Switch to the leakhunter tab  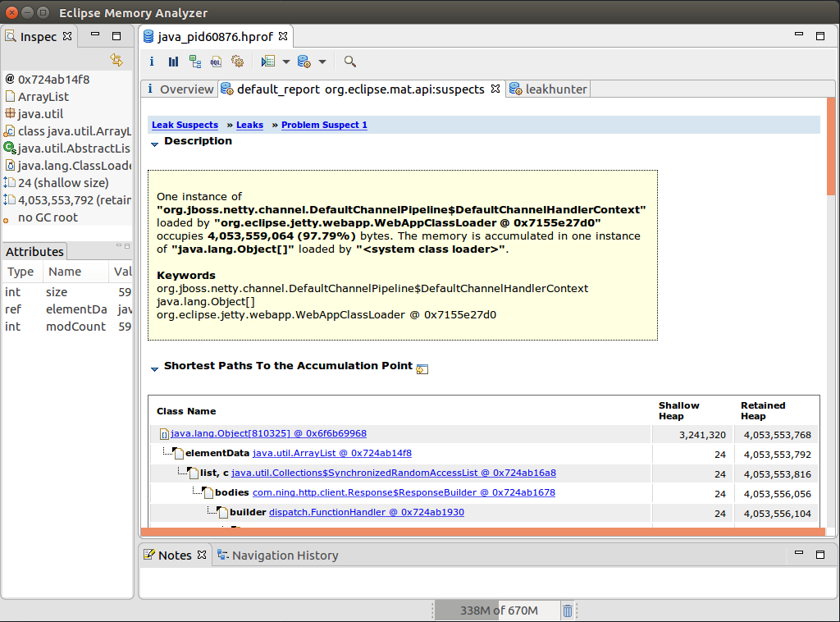pyautogui.click(x=548, y=89)
